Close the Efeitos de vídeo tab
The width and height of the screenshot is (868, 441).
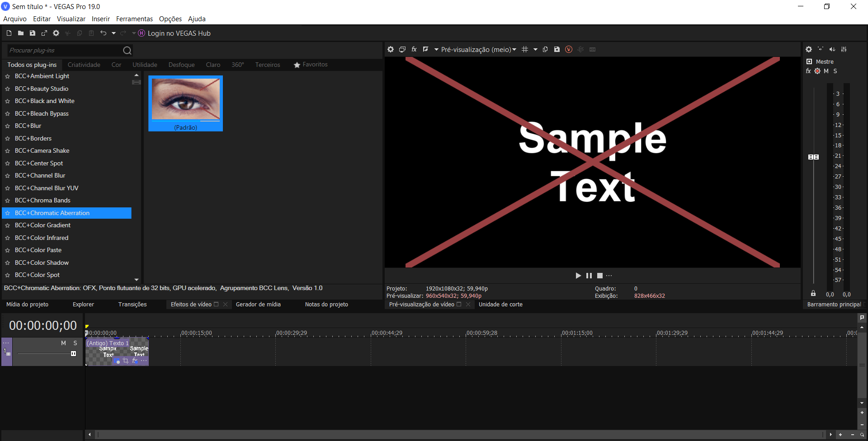[x=225, y=305]
